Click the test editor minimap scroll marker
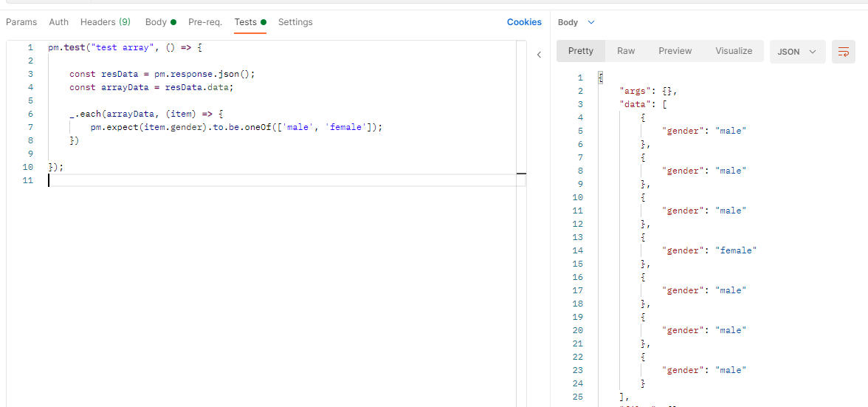 [521, 174]
